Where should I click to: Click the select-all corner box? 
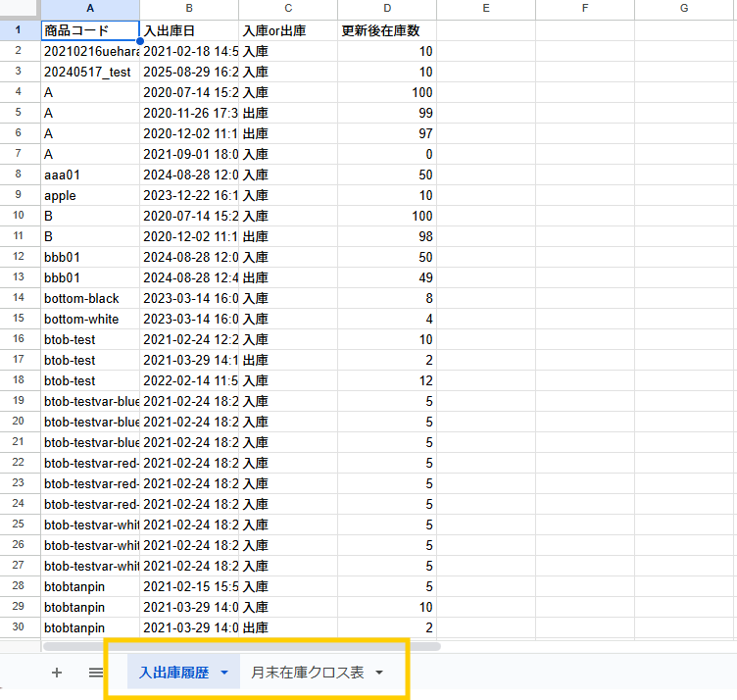(20, 9)
